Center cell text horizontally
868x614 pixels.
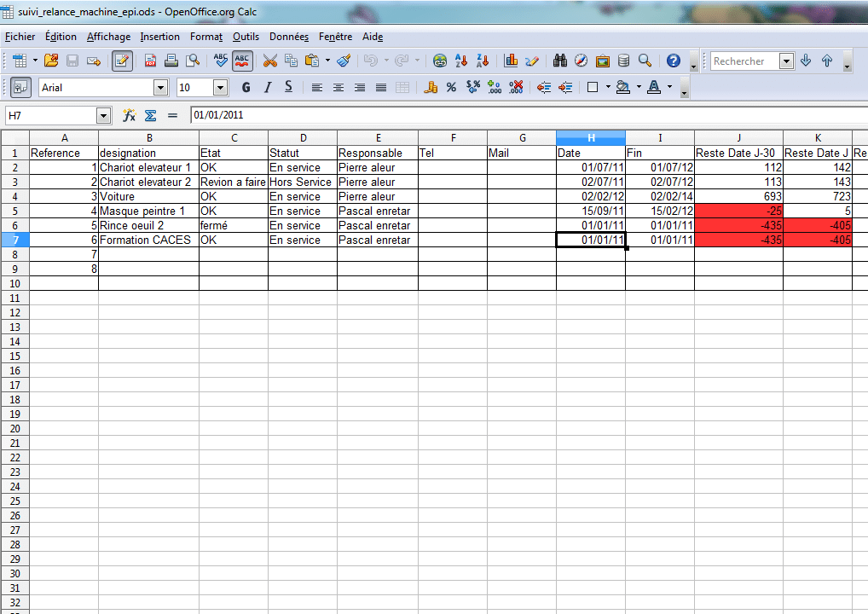point(339,87)
